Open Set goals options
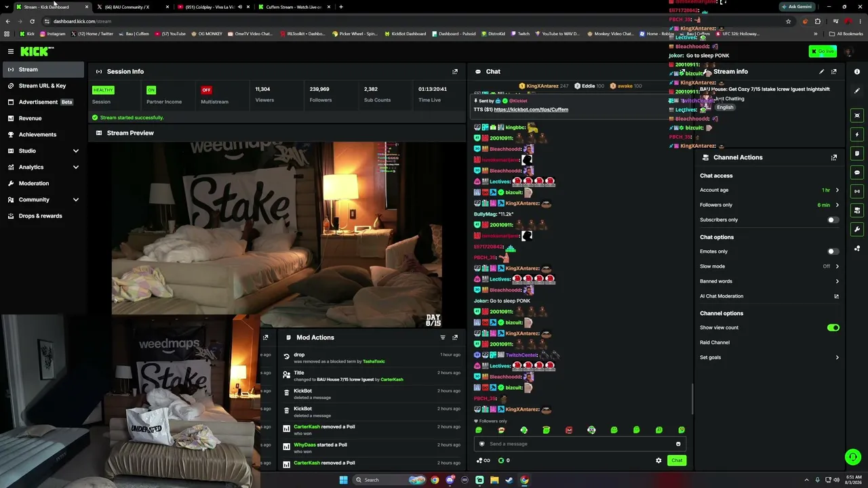Screen dimensions: 868x488 pos(770,357)
